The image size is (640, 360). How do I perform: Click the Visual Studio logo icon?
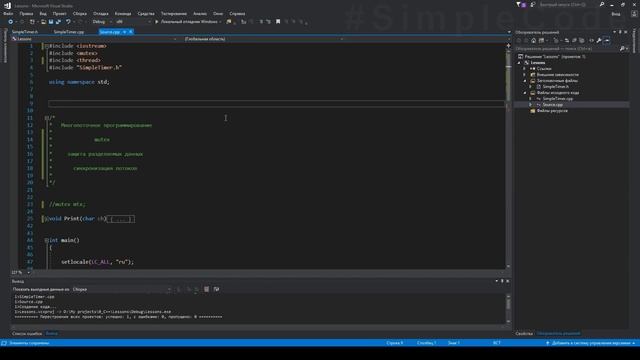click(7, 6)
